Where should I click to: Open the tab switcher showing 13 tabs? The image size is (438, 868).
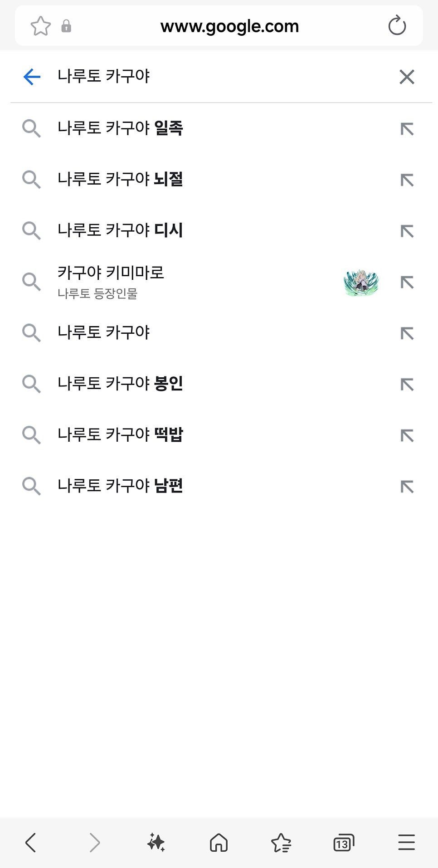coord(343,843)
